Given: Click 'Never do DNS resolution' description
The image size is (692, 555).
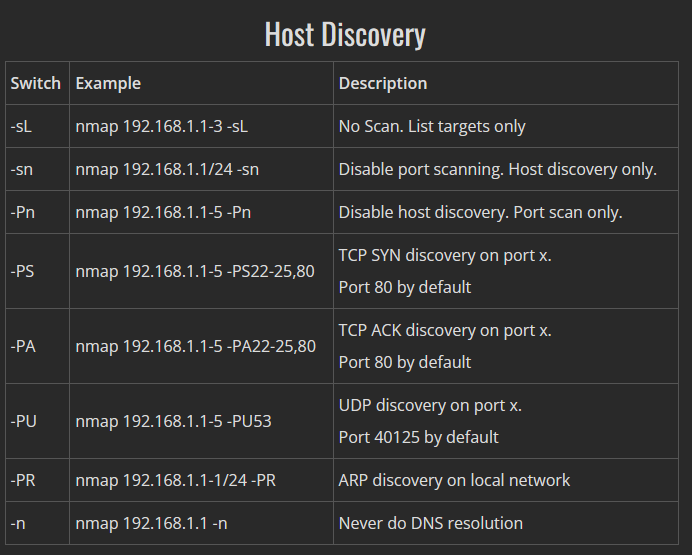Looking at the screenshot, I should (430, 523).
